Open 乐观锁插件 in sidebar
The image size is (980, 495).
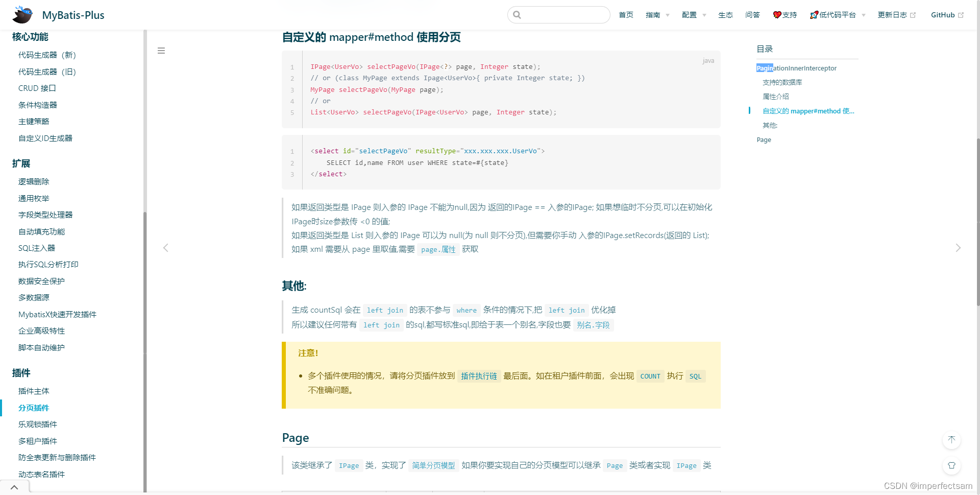tap(38, 425)
